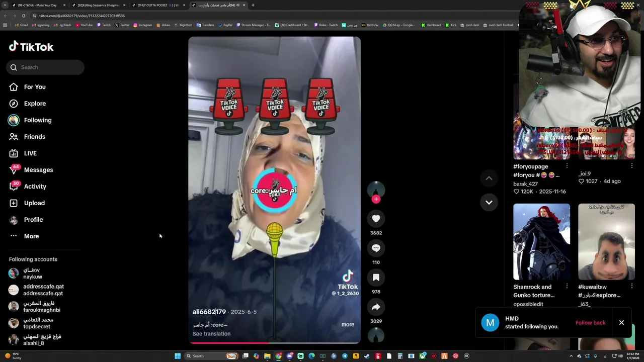Reload the page in the browser
Viewport: 644px width, 362px height.
click(x=23, y=16)
